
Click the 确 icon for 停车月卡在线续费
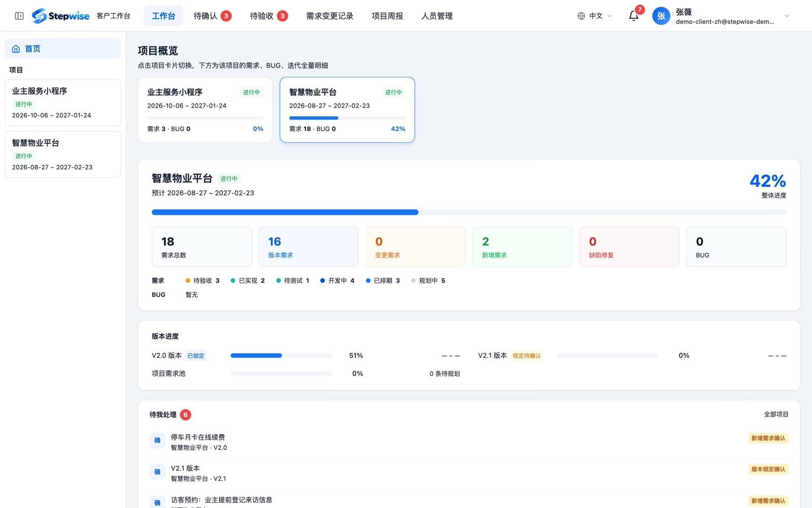click(x=157, y=440)
